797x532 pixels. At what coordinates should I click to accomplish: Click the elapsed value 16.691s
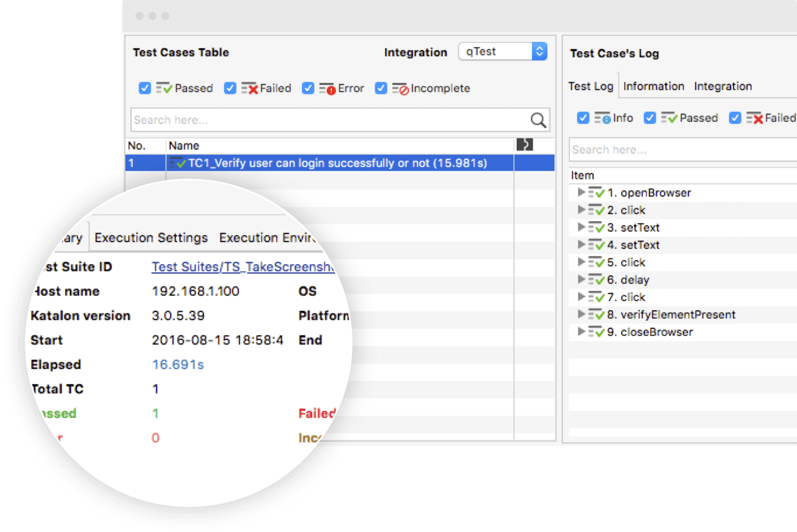click(x=178, y=364)
